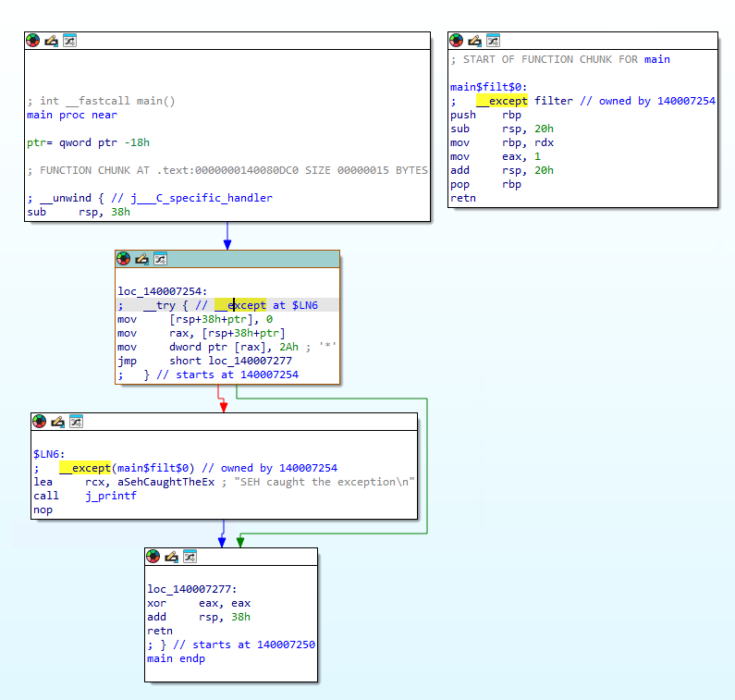Click 'sub rsp, 38h' in main proc block
This screenshot has height=700, width=735.
(79, 212)
